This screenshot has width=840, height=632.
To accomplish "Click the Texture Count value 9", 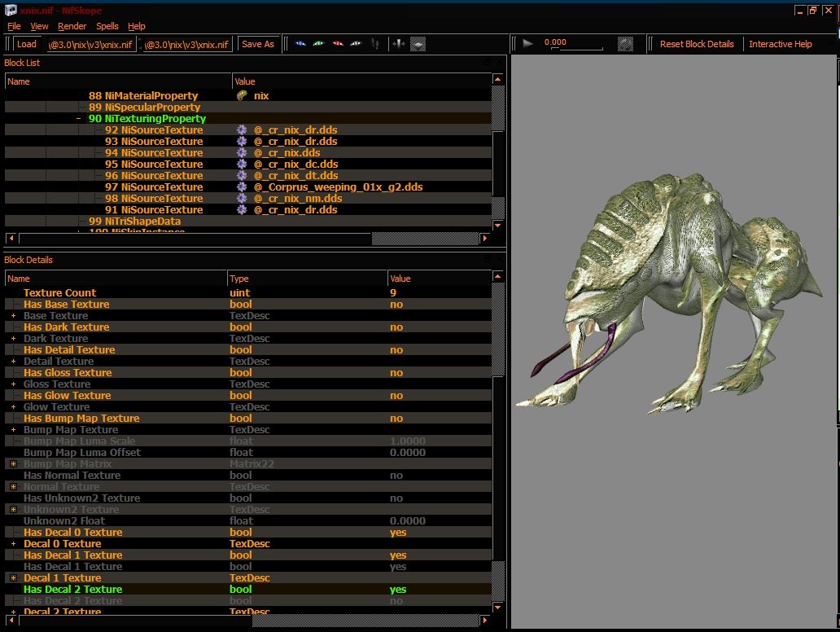I will click(393, 292).
